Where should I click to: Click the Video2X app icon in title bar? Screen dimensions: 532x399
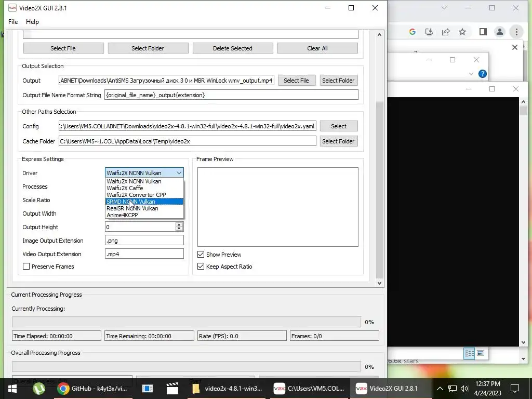click(x=12, y=8)
